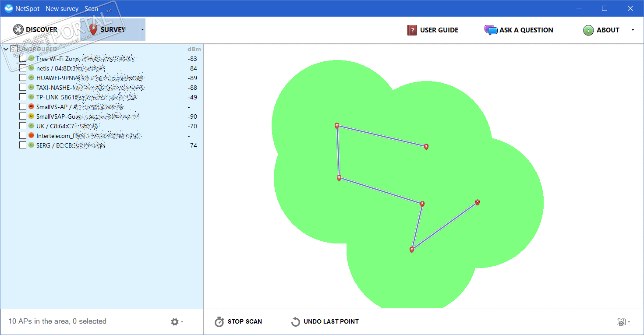Click the signal icon for HUAWEI-9PN

coord(31,78)
